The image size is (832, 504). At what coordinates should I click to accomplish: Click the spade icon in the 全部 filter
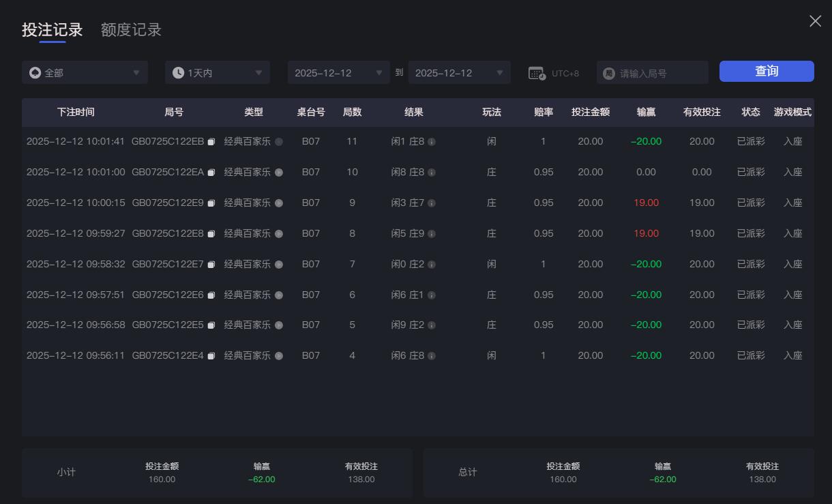click(x=35, y=72)
